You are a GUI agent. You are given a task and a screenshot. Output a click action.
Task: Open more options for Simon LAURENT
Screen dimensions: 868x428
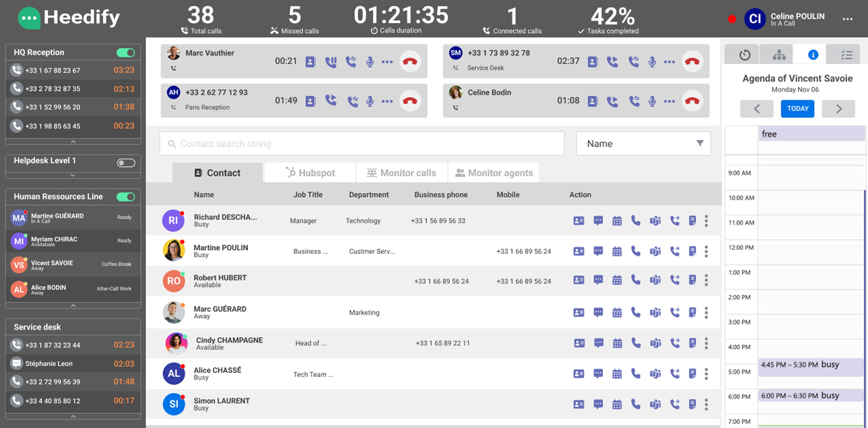click(706, 404)
